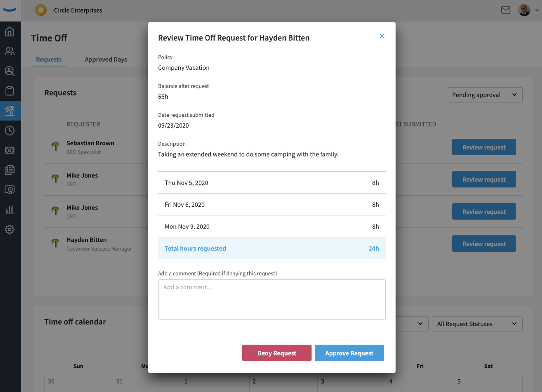Select the Time Off palm tree sidebar icon
The image size is (542, 392).
(10, 111)
